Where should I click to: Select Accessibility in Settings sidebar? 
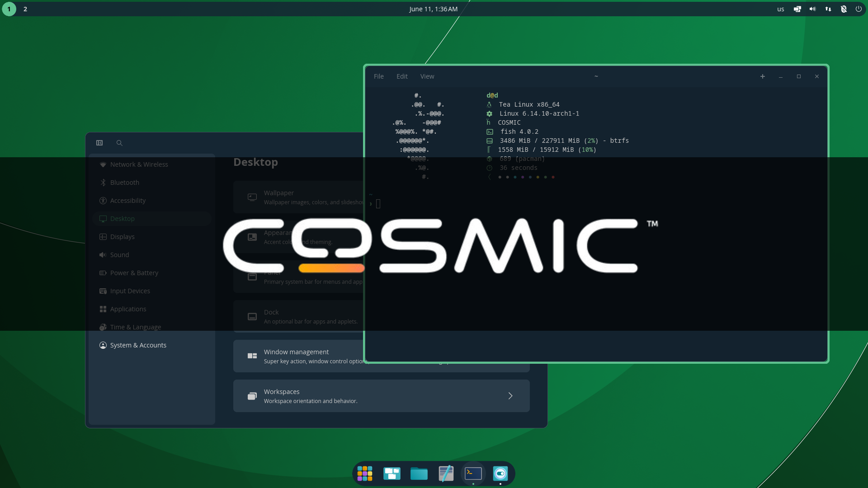[x=152, y=201]
